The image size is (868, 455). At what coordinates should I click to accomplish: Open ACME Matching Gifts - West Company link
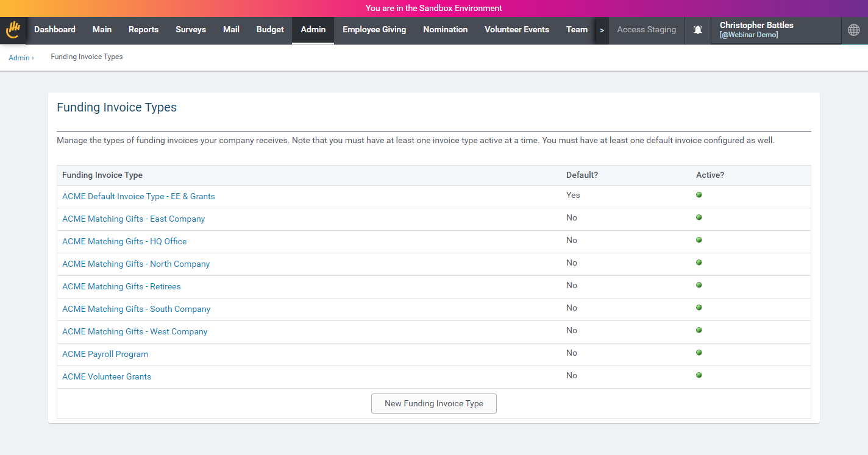coord(135,331)
